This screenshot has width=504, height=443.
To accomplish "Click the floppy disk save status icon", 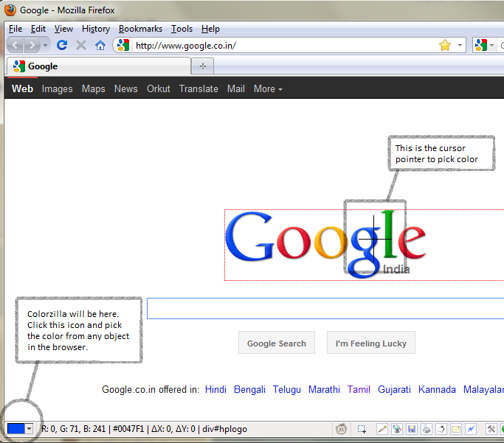I will tap(412, 429).
